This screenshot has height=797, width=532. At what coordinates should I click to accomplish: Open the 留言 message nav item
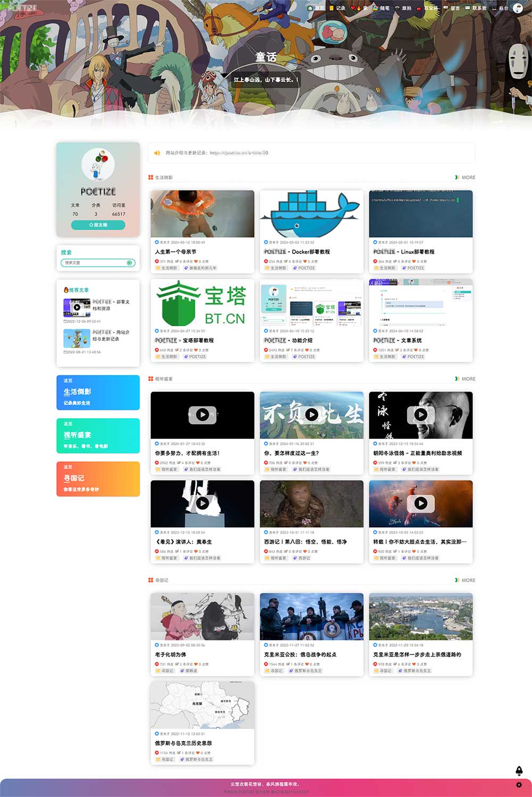point(452,8)
